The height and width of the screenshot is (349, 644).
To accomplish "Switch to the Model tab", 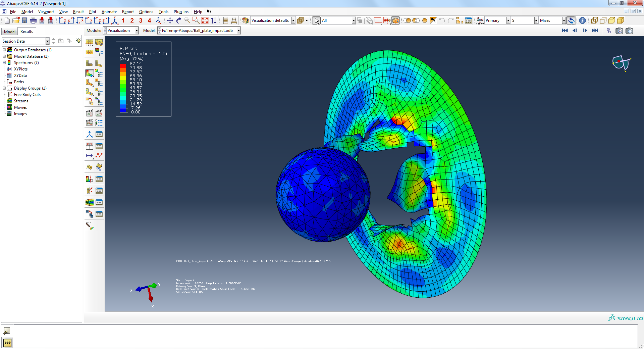I will 9,31.
